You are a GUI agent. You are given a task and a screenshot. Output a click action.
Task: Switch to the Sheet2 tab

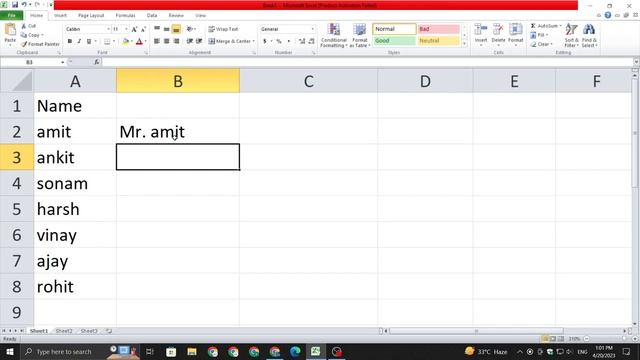[64, 331]
